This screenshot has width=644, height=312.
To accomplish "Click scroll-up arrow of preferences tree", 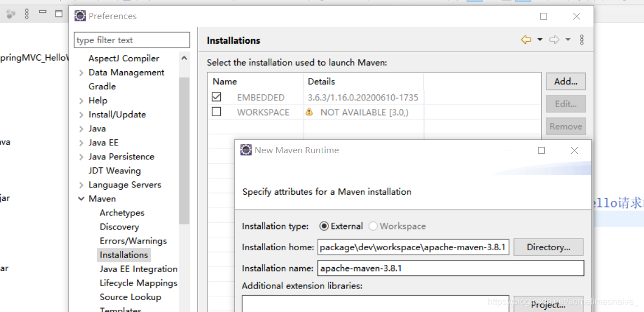I will point(184,58).
